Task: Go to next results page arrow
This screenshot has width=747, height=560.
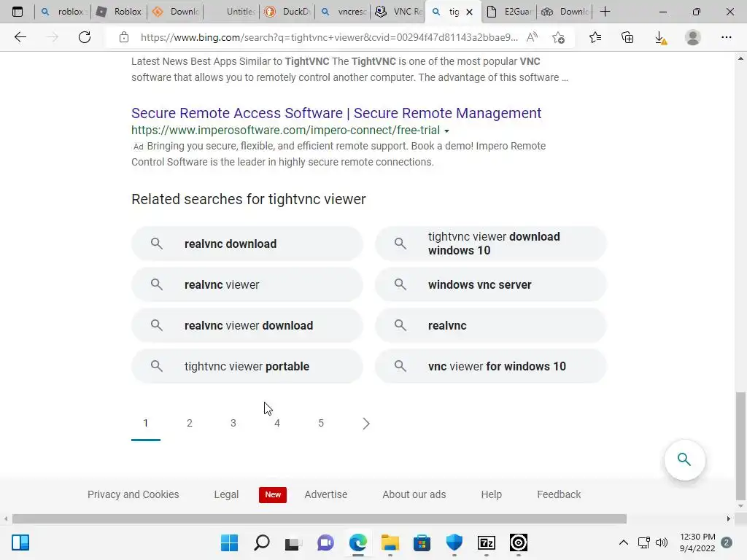Action: tap(365, 424)
